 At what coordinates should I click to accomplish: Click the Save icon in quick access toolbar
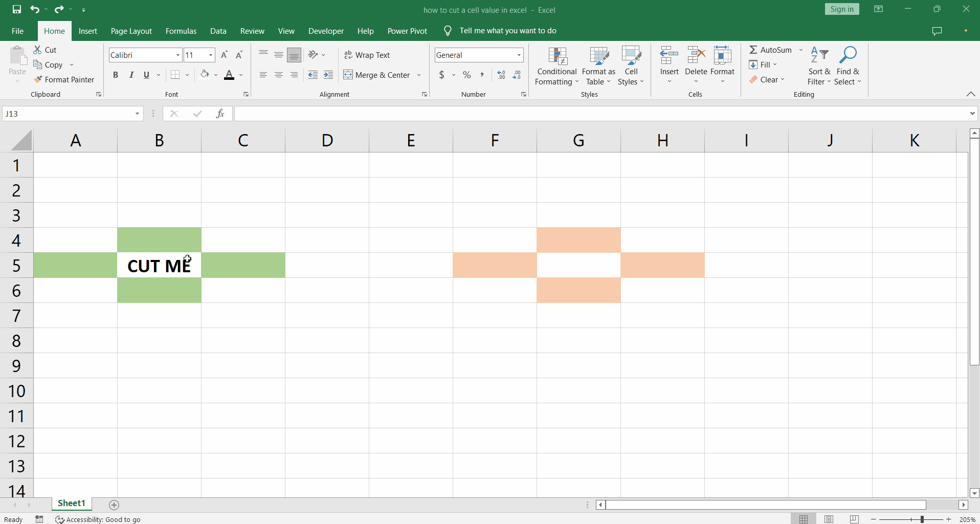tap(17, 9)
